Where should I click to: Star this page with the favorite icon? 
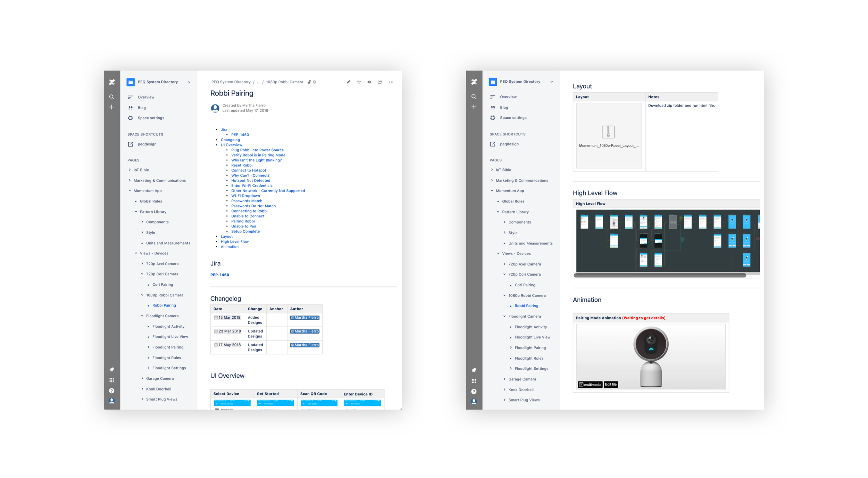(359, 82)
